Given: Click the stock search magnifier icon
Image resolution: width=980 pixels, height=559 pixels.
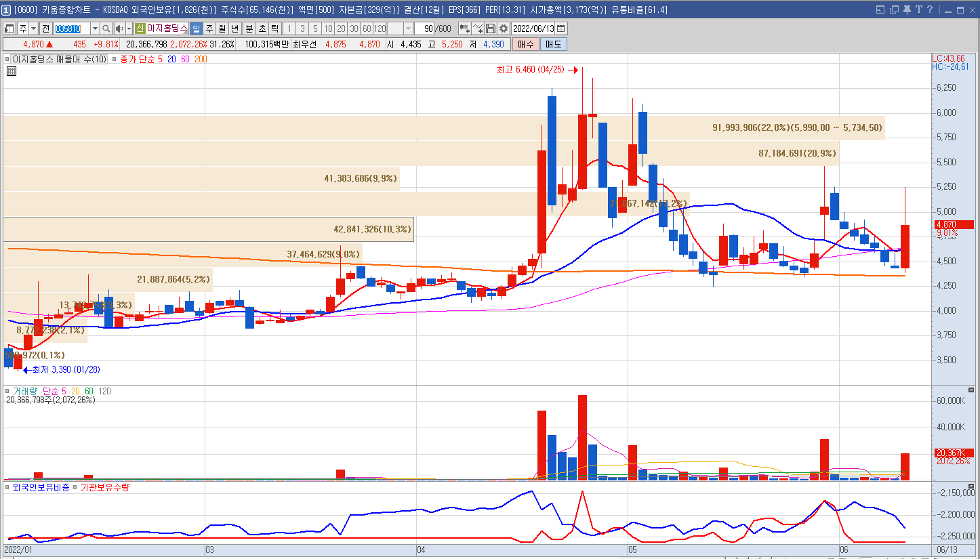Looking at the screenshot, I should [106, 28].
